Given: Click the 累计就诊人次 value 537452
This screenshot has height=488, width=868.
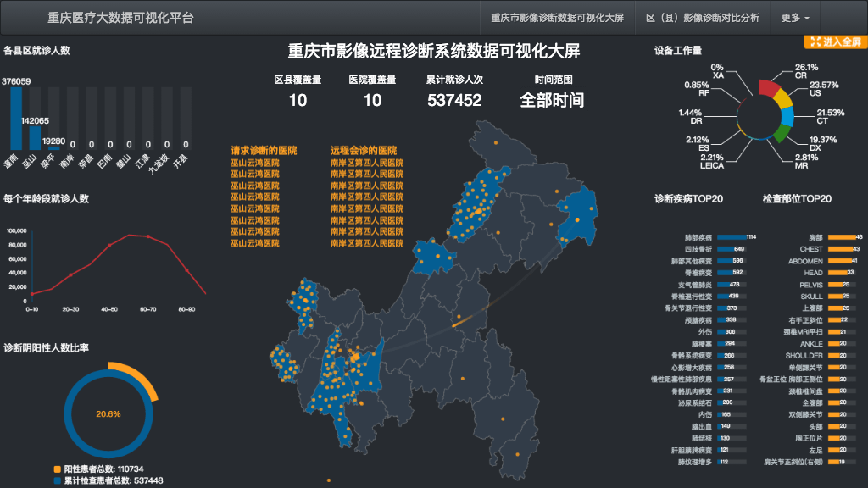Looking at the screenshot, I should point(454,100).
